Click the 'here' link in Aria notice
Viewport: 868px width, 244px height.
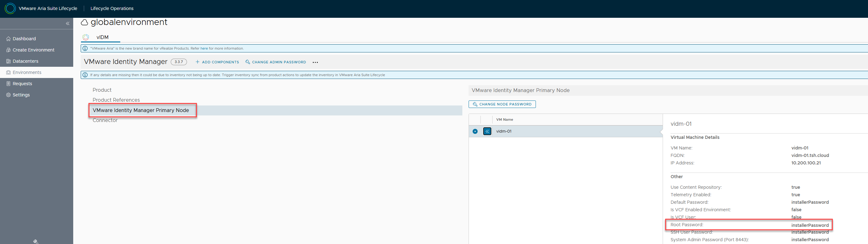tap(204, 49)
